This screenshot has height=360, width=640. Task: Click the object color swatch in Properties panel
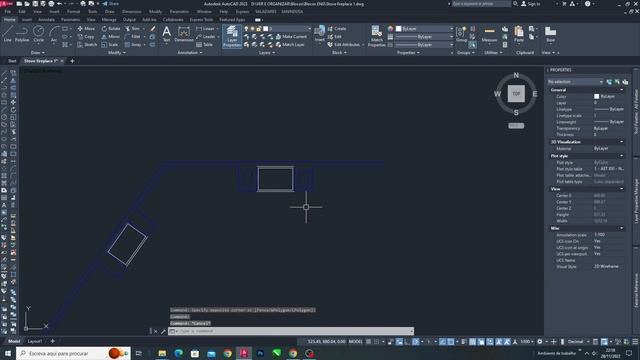click(596, 96)
